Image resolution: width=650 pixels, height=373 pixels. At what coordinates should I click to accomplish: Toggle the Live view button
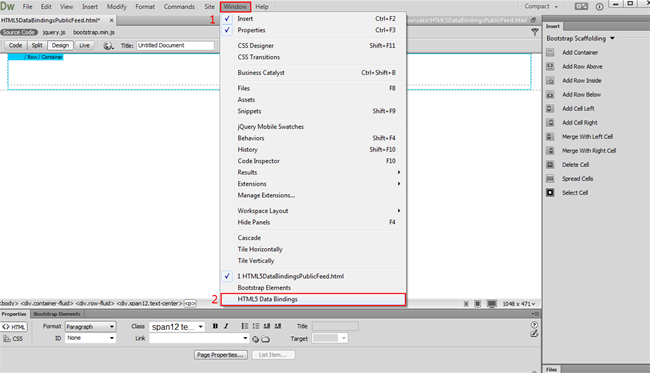(85, 46)
